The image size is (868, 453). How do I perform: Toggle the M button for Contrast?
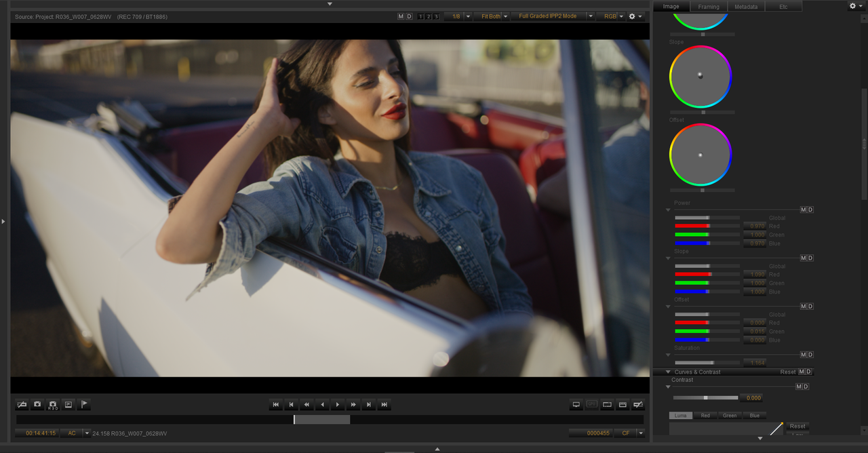pos(799,387)
